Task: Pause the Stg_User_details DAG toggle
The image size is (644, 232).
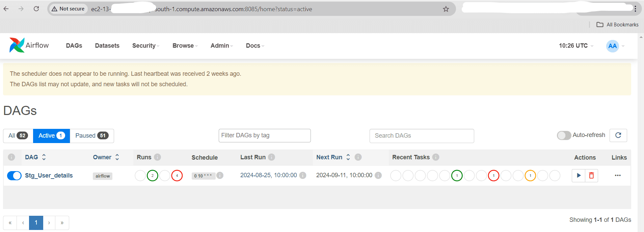Action: click(14, 176)
